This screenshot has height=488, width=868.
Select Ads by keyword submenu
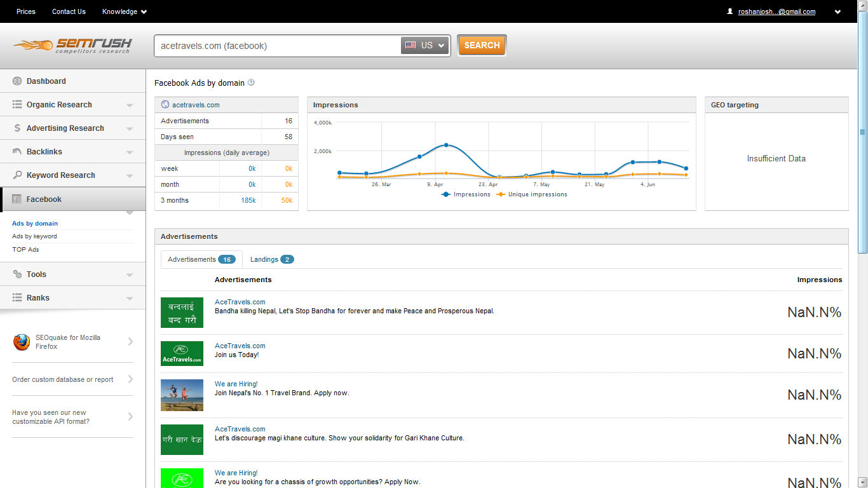[34, 236]
